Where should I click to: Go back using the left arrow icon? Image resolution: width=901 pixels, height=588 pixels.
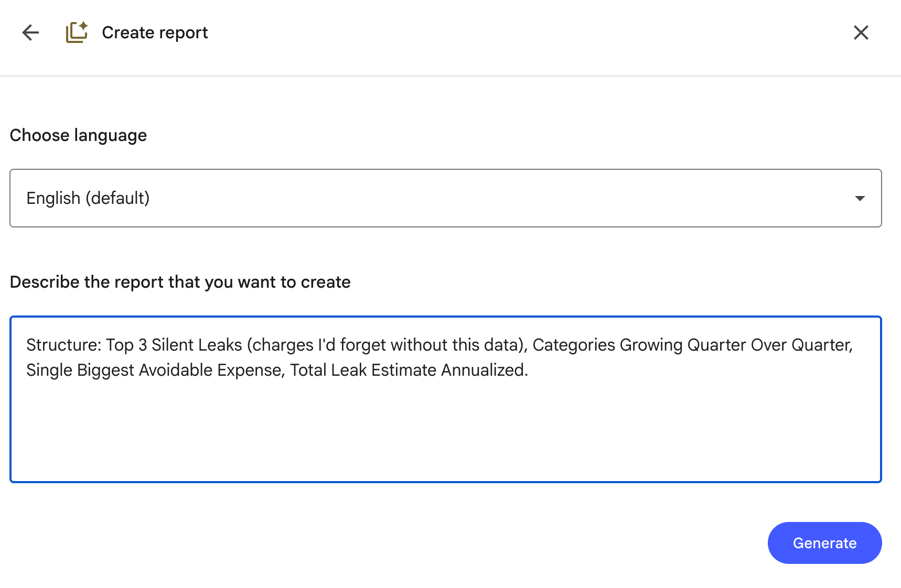pos(31,32)
